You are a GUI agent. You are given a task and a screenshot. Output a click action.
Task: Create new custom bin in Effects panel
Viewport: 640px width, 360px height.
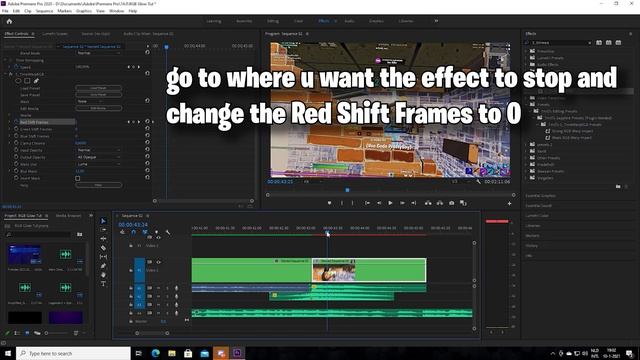pos(618,187)
